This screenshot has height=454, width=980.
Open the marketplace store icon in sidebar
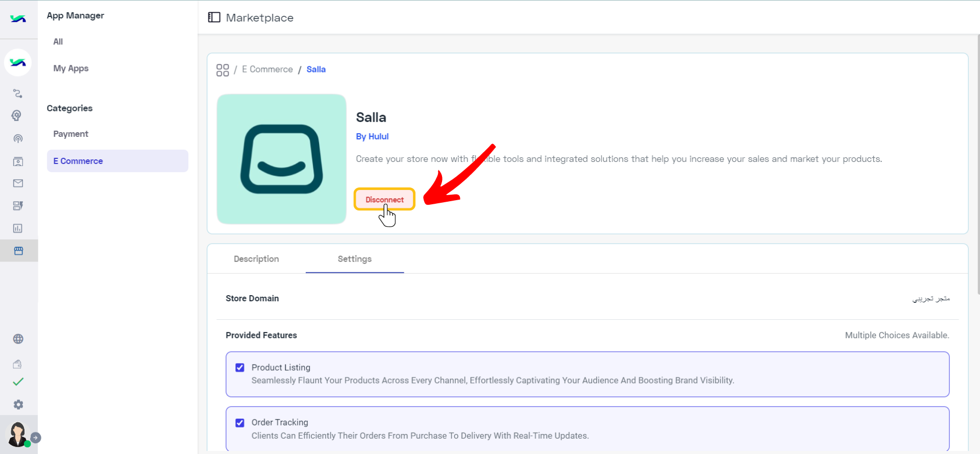pos(18,251)
